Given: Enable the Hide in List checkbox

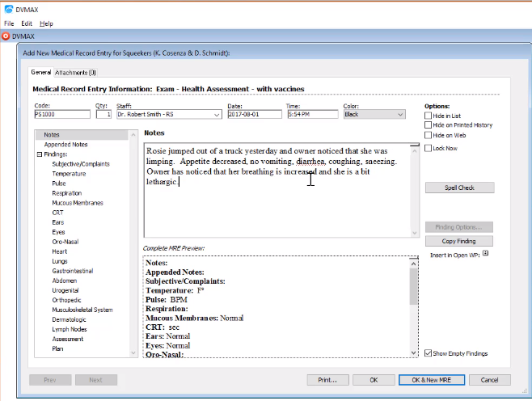Looking at the screenshot, I should point(429,116).
